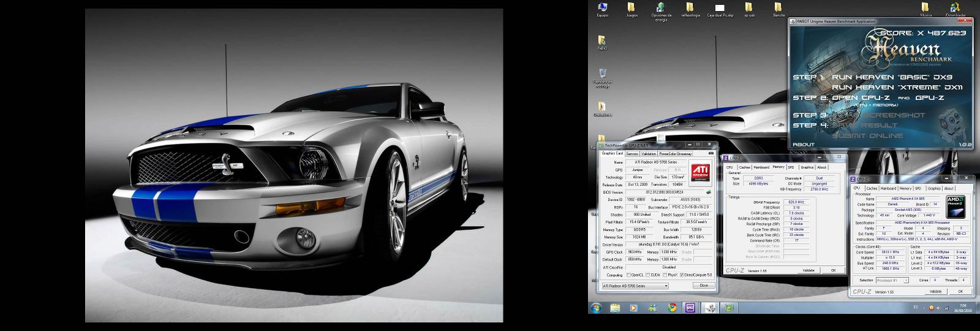The height and width of the screenshot is (331, 980).
Task: Click Validate in CPU-Z memory window
Action: click(809, 270)
